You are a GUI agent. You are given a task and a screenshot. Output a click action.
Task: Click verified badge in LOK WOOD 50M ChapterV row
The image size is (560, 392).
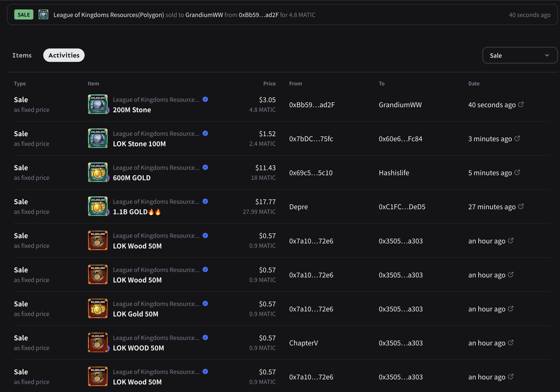pyautogui.click(x=205, y=337)
